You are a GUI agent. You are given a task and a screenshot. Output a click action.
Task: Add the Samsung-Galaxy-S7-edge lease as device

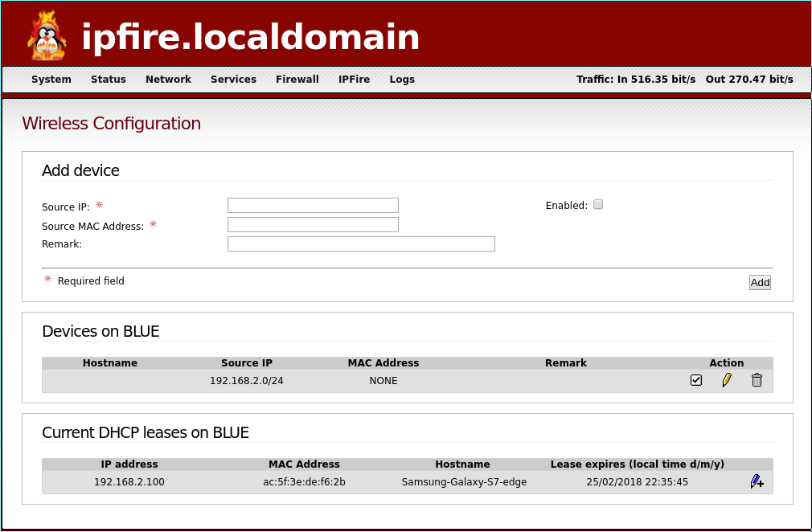point(757,481)
